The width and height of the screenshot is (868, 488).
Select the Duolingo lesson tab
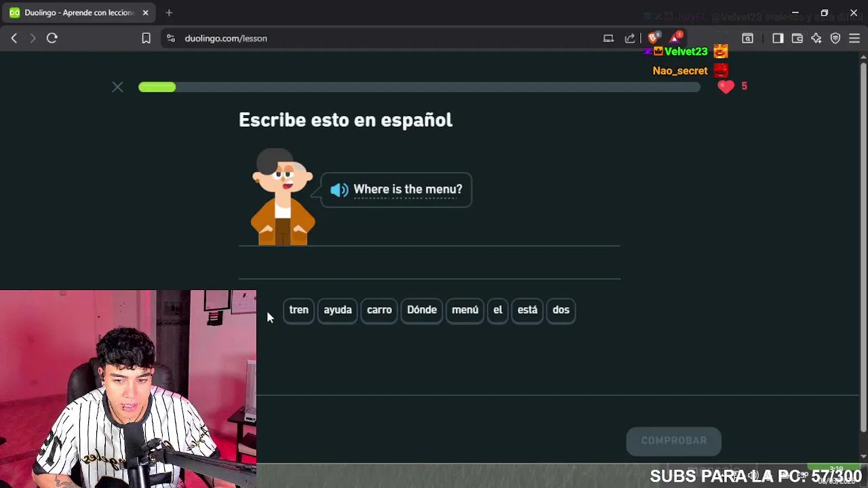click(x=79, y=12)
